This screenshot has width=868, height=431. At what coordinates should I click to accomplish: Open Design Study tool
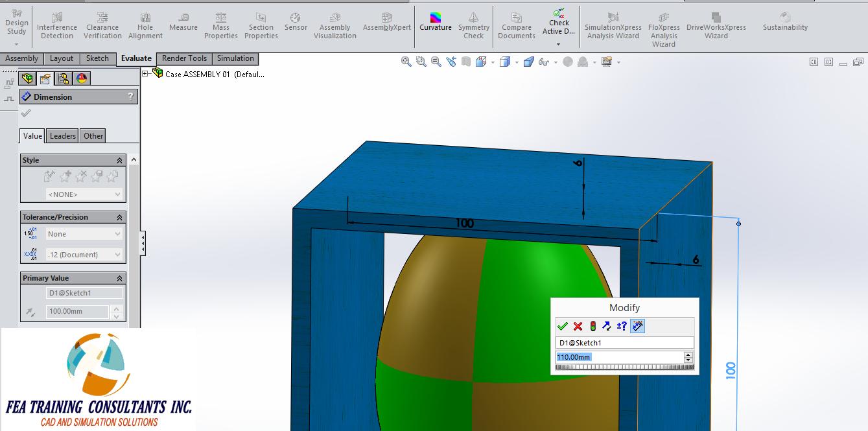pyautogui.click(x=16, y=23)
